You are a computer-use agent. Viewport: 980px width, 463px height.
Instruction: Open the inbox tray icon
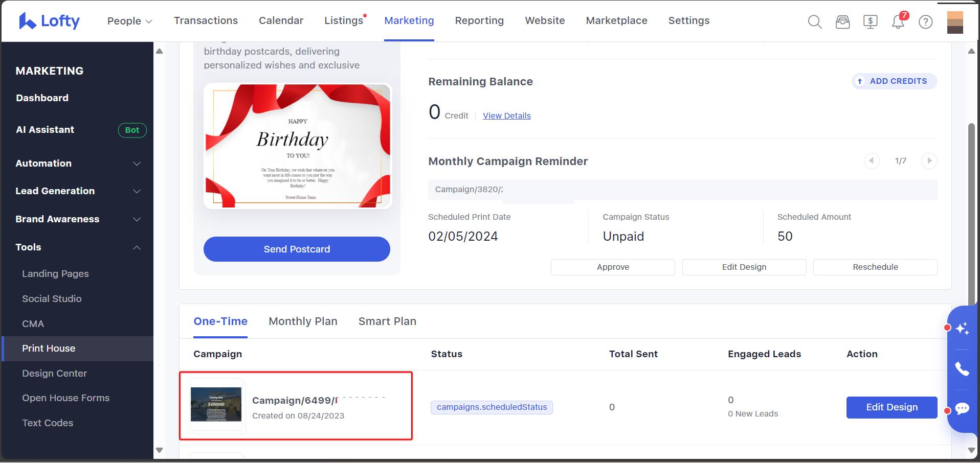coord(842,21)
